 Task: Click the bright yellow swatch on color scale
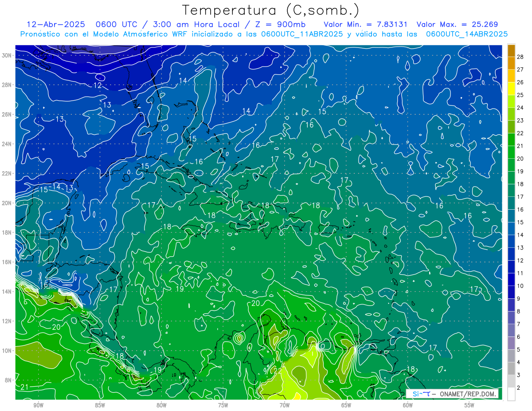(511, 89)
